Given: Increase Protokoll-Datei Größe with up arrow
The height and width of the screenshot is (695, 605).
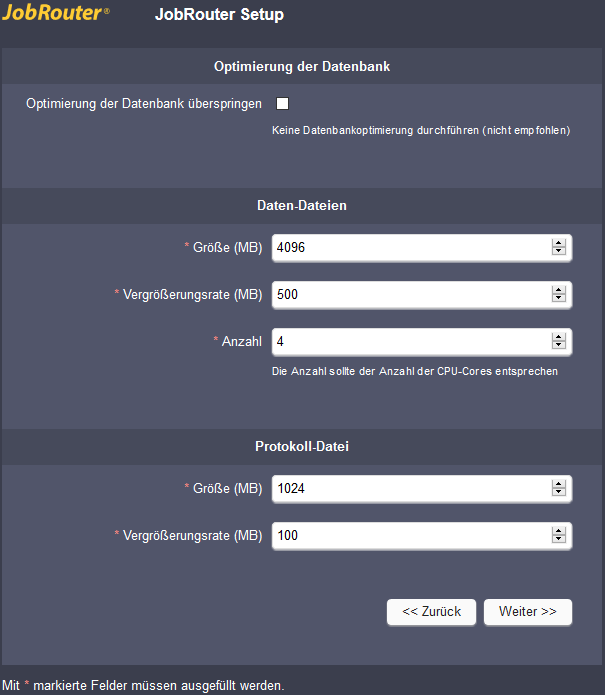Looking at the screenshot, I should pos(558,484).
